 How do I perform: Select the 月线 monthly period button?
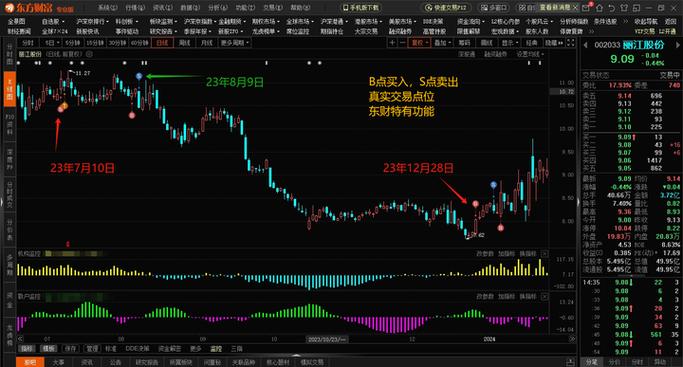[206, 43]
